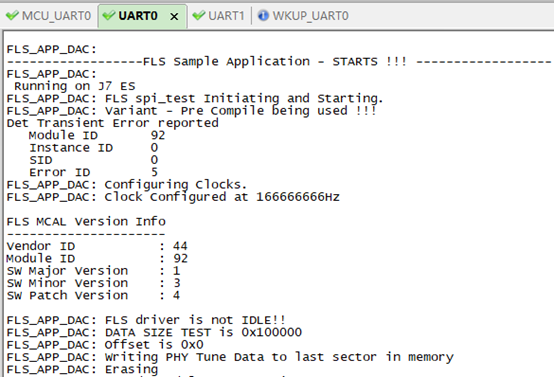Click the 'FLS MCAL Version Info' heading
Viewport: 554px width, 377px height.
pos(86,222)
